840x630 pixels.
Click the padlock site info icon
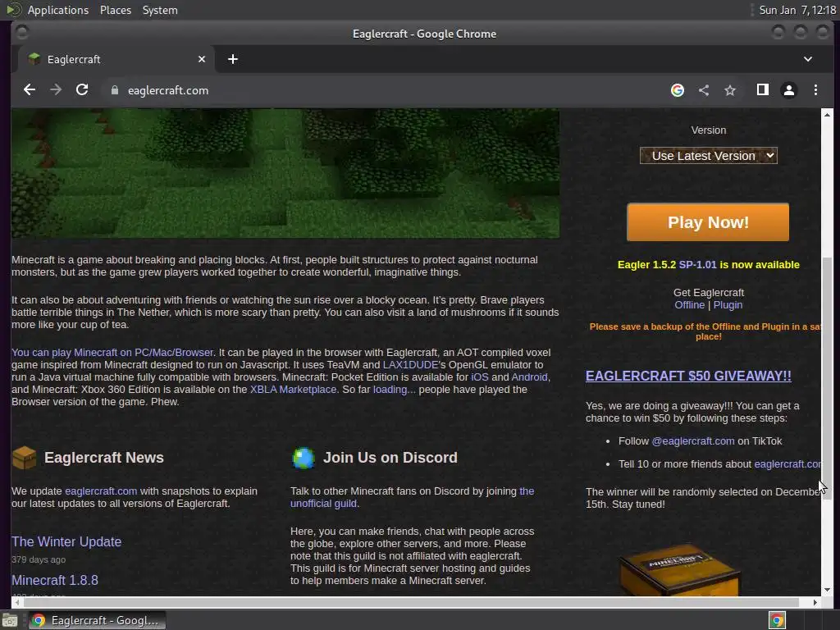pyautogui.click(x=114, y=90)
